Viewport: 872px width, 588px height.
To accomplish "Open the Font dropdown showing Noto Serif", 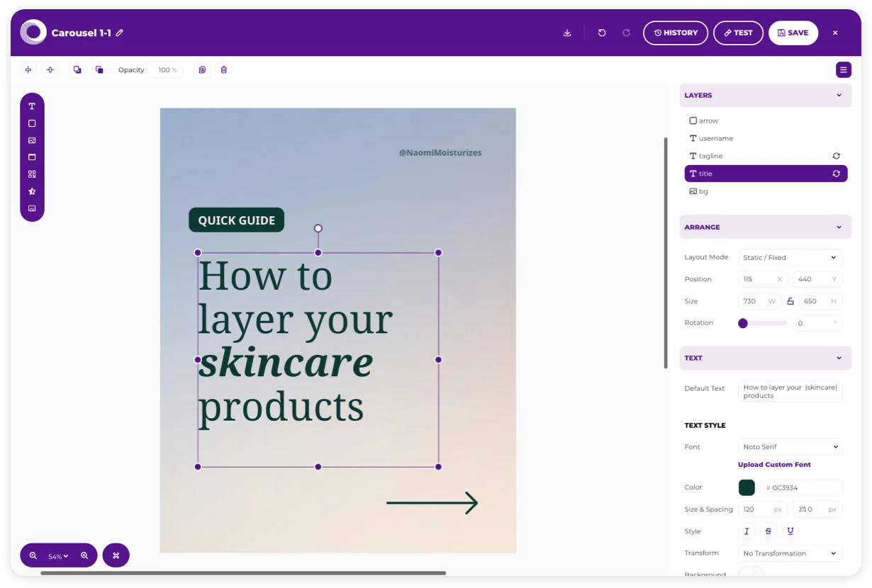I will coord(790,446).
